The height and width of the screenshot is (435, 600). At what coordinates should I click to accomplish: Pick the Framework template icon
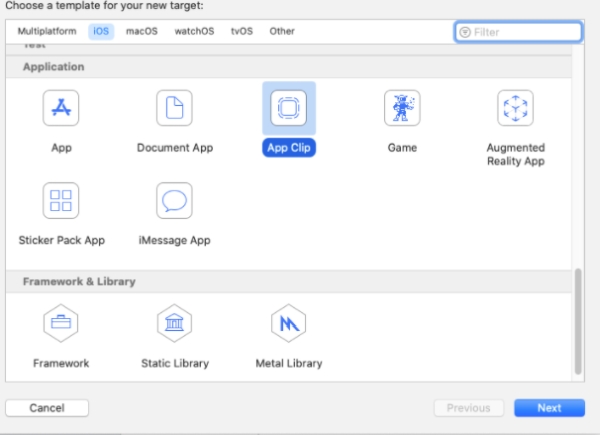click(61, 323)
